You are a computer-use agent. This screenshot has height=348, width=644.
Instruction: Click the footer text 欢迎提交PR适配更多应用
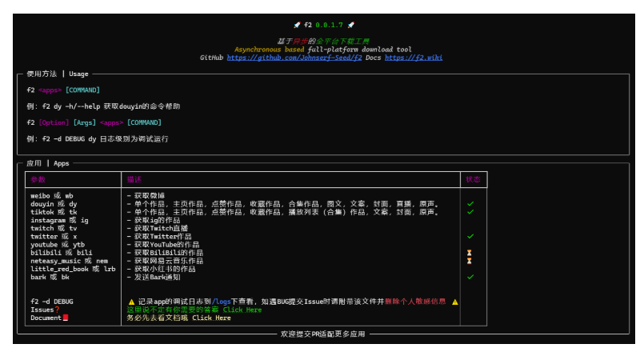click(323, 334)
